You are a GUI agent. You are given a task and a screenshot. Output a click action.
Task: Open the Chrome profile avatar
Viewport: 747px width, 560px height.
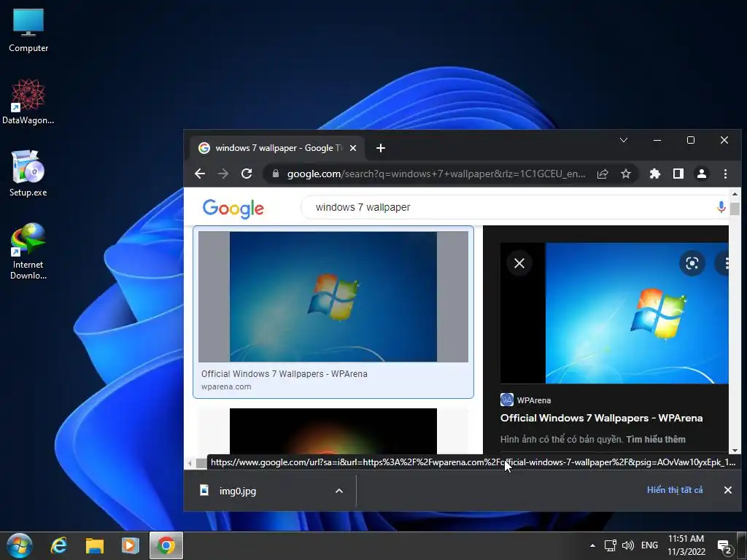coord(702,174)
